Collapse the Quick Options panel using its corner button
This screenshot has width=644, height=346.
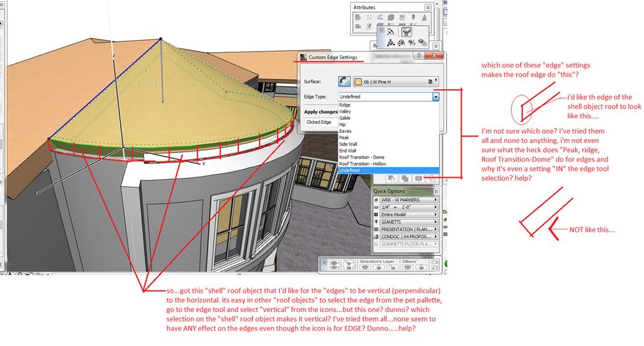pyautogui.click(x=436, y=191)
